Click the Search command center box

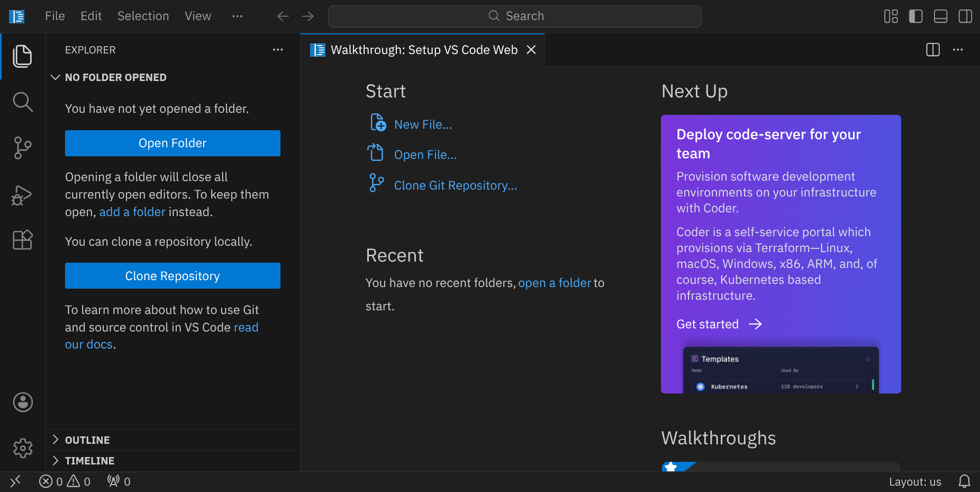point(514,16)
